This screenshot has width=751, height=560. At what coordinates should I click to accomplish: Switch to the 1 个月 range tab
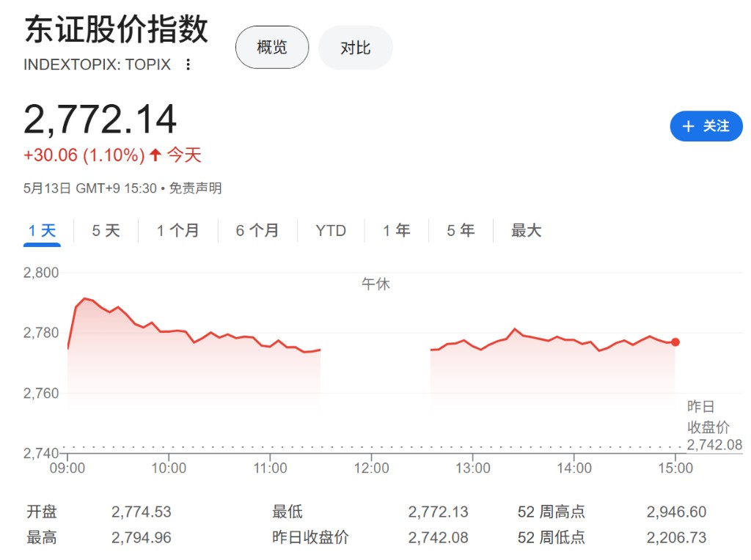coord(177,231)
